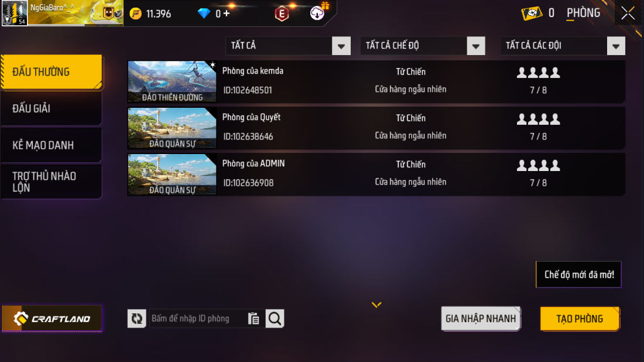Open the red E badge icon

point(282,14)
